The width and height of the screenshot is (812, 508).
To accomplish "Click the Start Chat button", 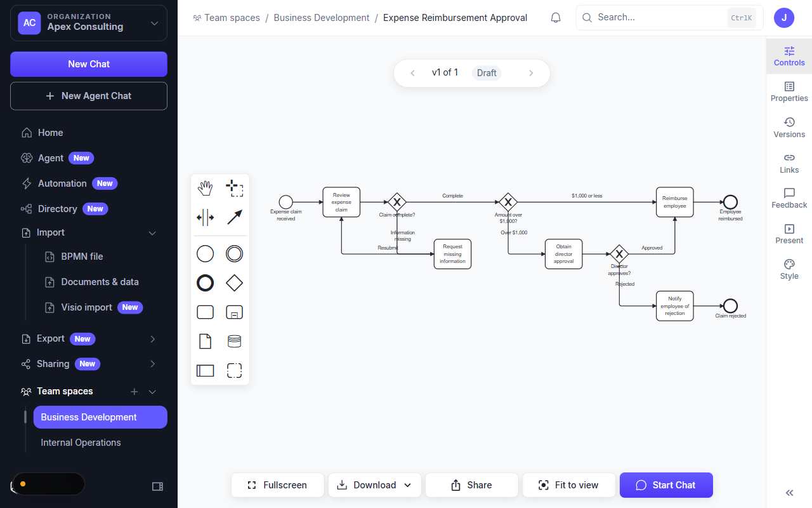I will coord(666,485).
